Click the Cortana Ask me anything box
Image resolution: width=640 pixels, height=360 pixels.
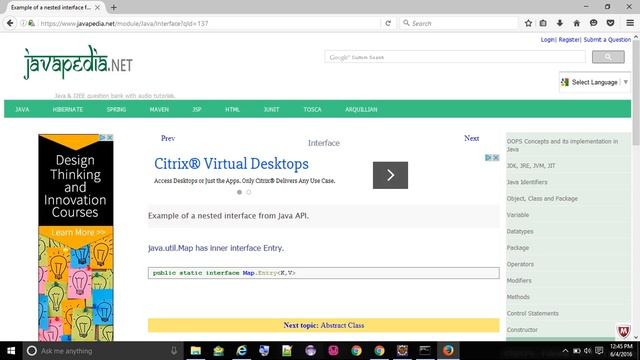[102, 351]
